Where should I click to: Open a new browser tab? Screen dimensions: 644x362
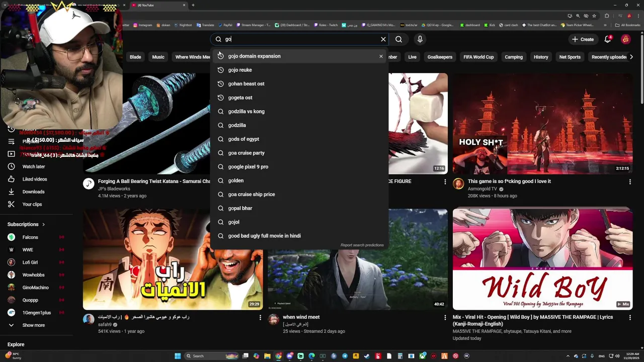pos(193,5)
